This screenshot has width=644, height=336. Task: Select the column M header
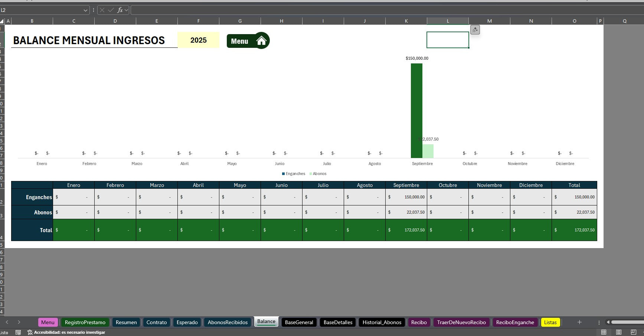(489, 21)
